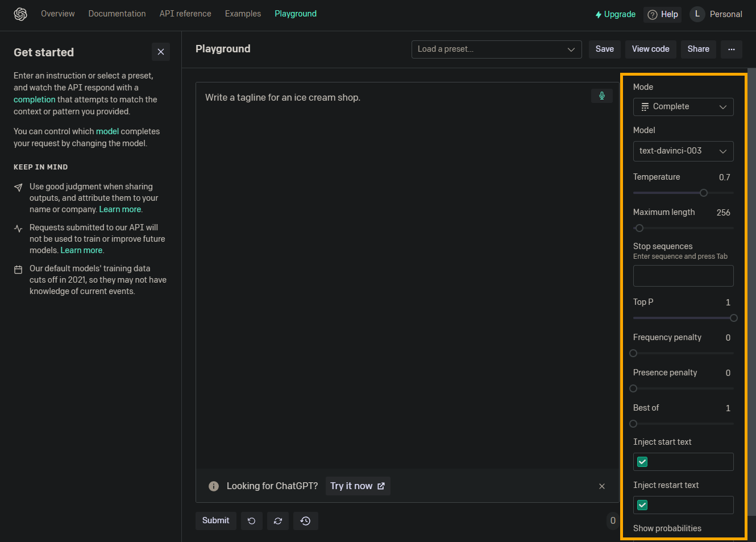Click the Frequency penalty slider handle
The height and width of the screenshot is (542, 756).
[x=633, y=353]
